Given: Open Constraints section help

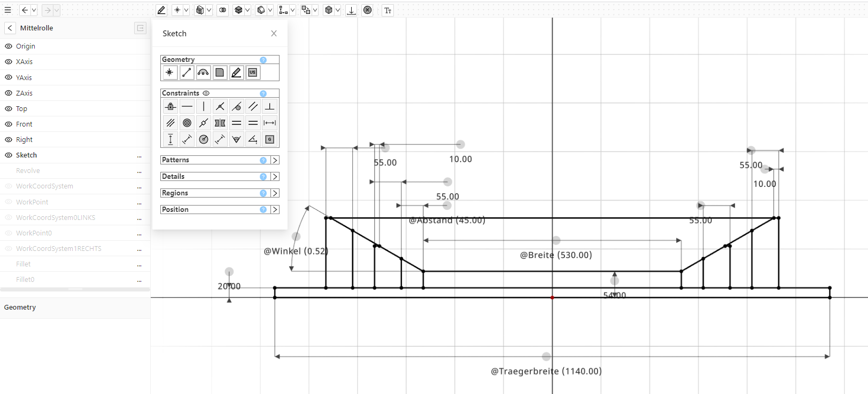Looking at the screenshot, I should [263, 93].
